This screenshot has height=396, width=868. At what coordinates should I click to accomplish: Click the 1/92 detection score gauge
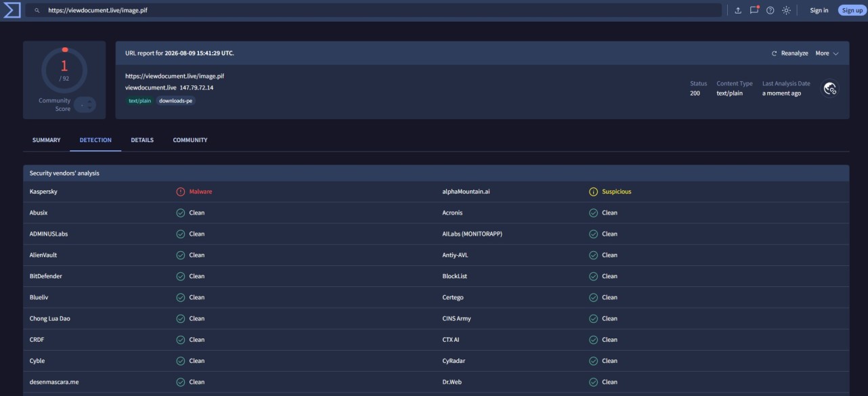coord(64,70)
